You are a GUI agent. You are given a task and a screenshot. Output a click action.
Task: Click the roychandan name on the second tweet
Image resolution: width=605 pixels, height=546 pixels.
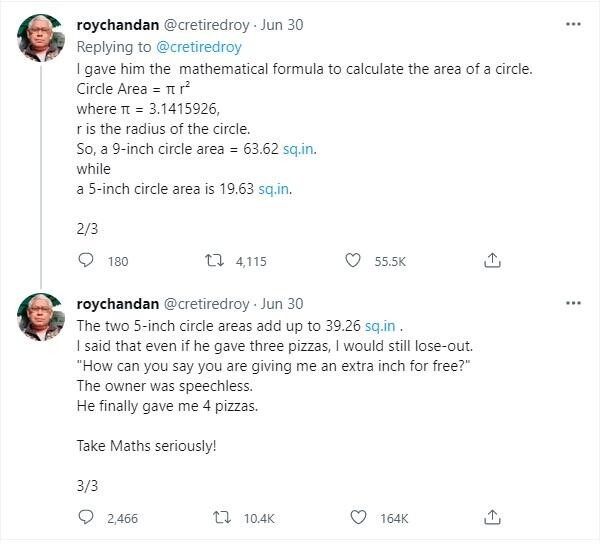pos(116,303)
